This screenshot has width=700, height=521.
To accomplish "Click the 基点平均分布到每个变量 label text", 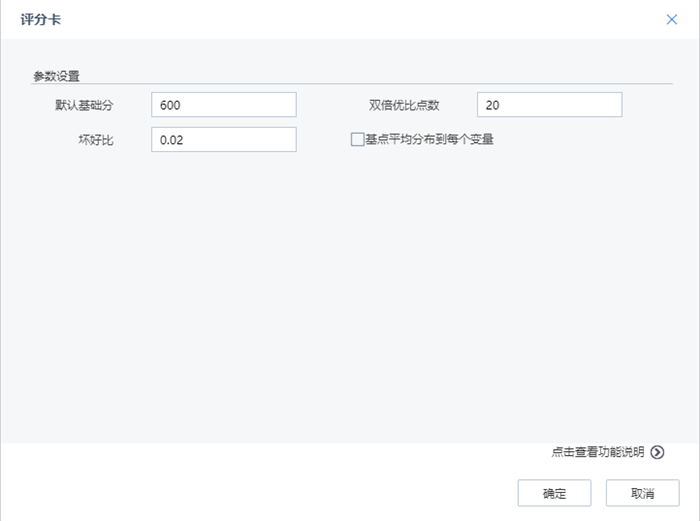I will point(429,140).
